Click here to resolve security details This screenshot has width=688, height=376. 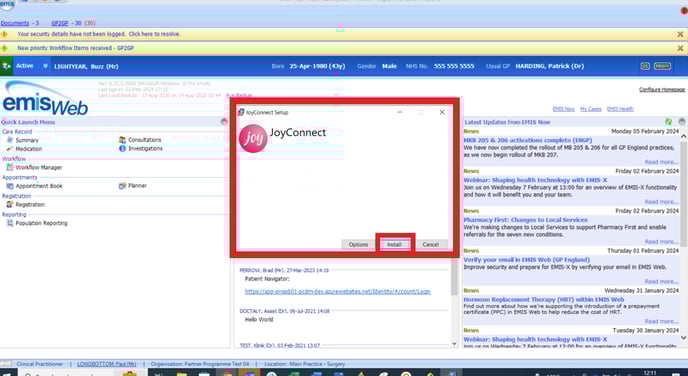pos(154,34)
